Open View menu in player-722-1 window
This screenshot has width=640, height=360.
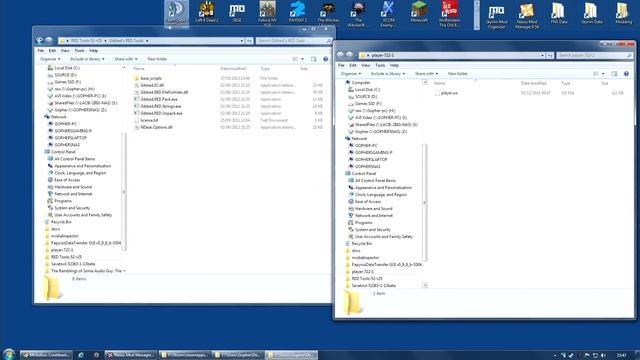click(x=365, y=65)
